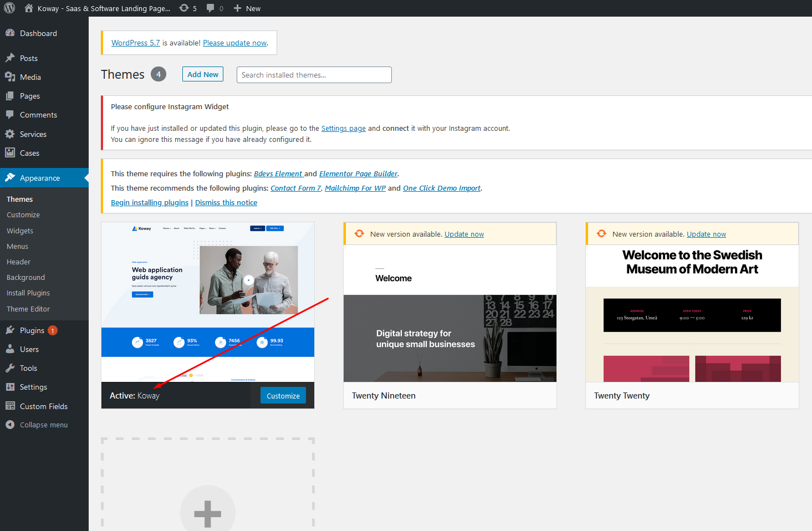Click the plus icon to add new theme
The image size is (812, 531).
click(208, 513)
